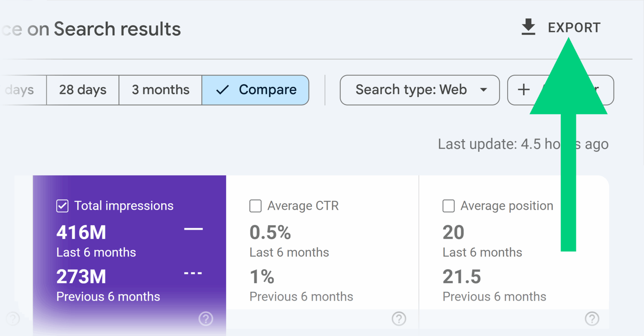
Task: Click the solid line legend for 416M
Action: (x=193, y=229)
